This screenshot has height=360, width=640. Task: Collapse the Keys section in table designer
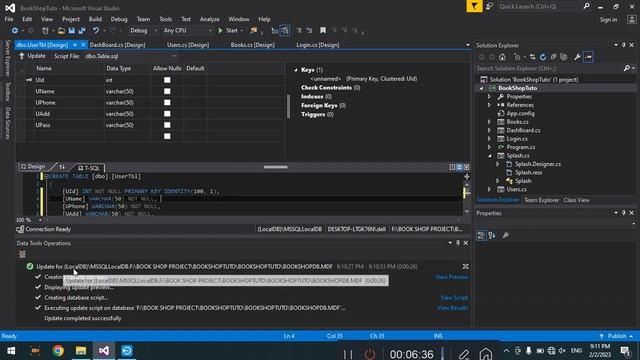click(x=296, y=70)
